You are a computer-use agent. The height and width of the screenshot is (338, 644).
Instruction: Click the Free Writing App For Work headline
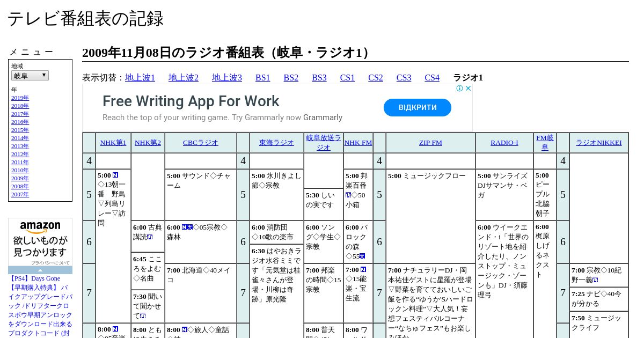coord(191,101)
